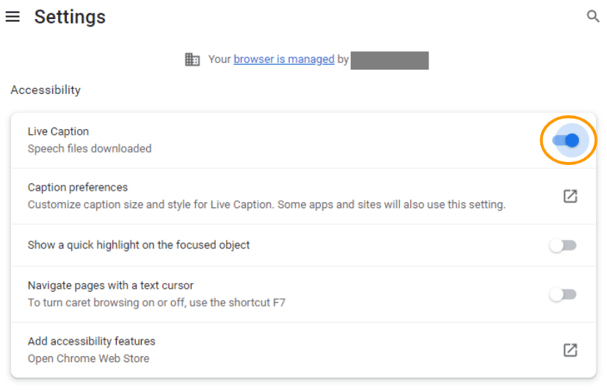
Task: Open the 'browser is managed' link
Action: pyautogui.click(x=284, y=59)
